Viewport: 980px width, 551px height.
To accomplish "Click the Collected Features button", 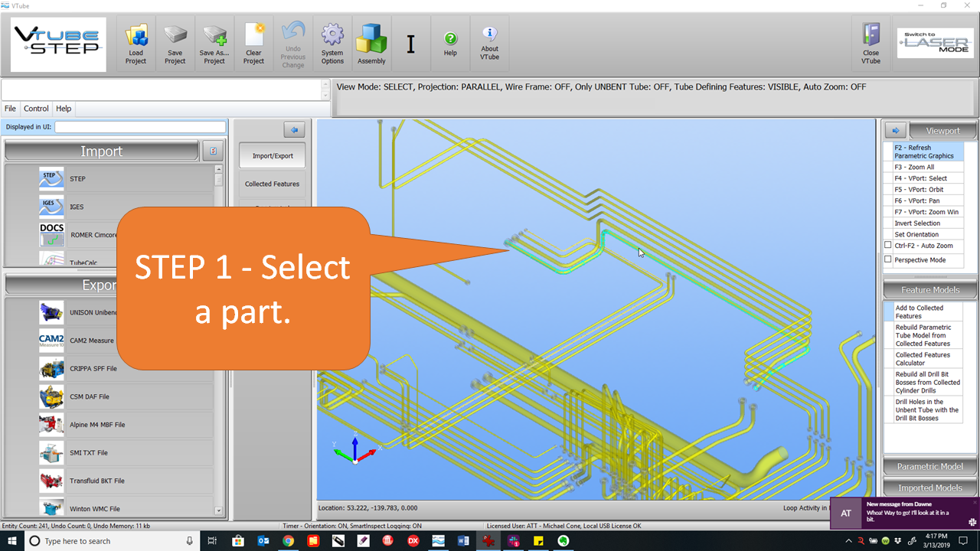I will [272, 184].
